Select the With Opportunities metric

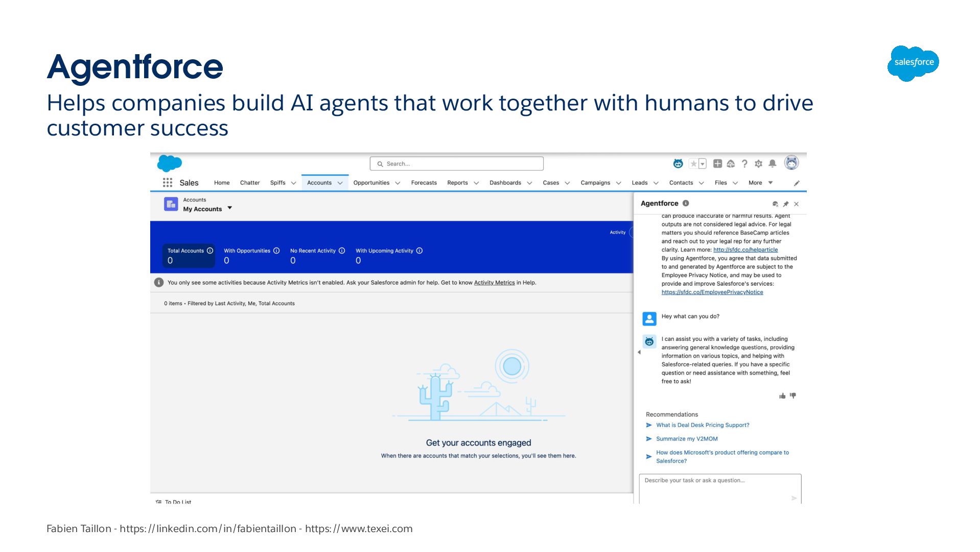pyautogui.click(x=251, y=256)
